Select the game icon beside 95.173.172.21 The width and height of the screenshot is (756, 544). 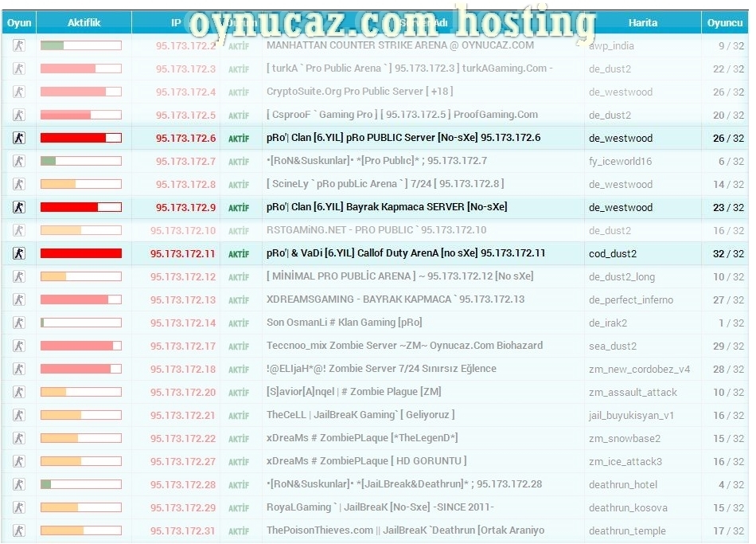19,415
